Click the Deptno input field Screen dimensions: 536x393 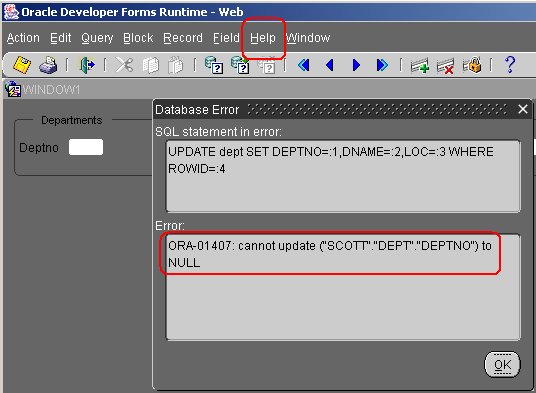pyautogui.click(x=86, y=147)
